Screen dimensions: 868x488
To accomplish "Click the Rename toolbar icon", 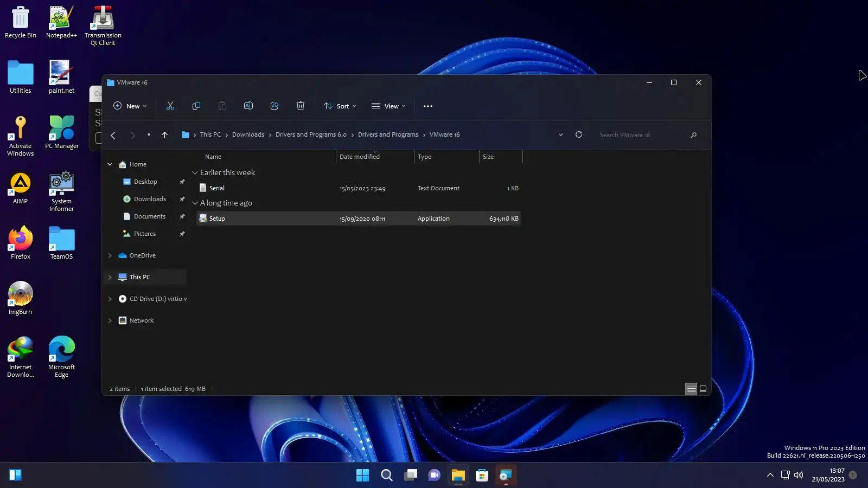I will 248,106.
